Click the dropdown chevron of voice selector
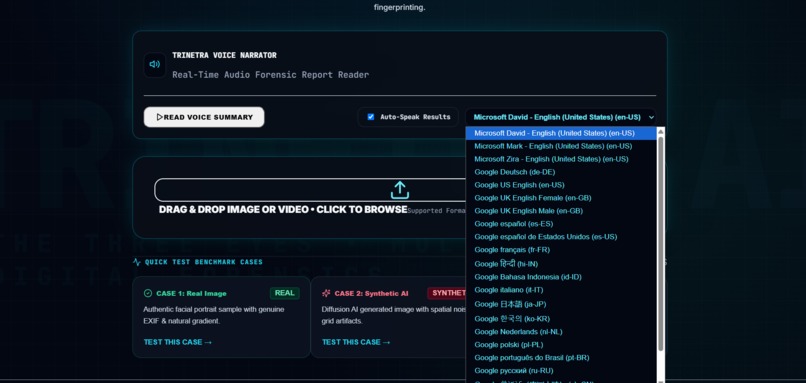 (651, 117)
